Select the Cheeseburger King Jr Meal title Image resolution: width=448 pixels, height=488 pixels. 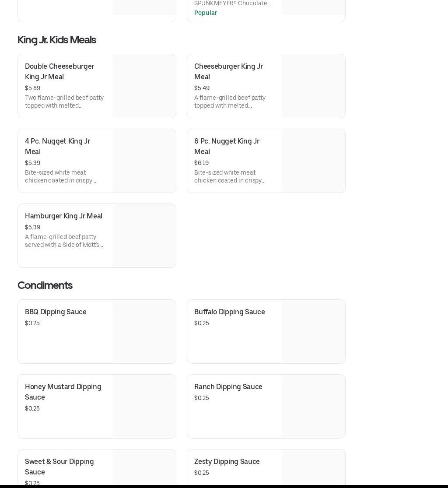pyautogui.click(x=228, y=71)
